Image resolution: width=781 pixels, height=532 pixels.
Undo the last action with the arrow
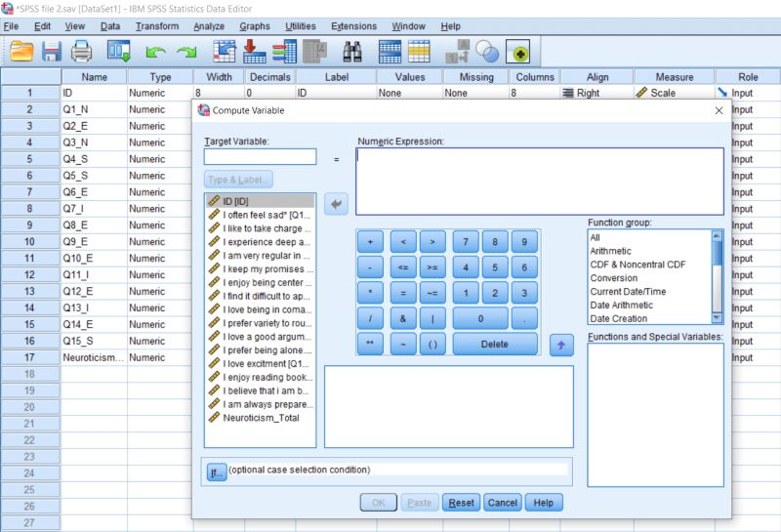click(155, 52)
